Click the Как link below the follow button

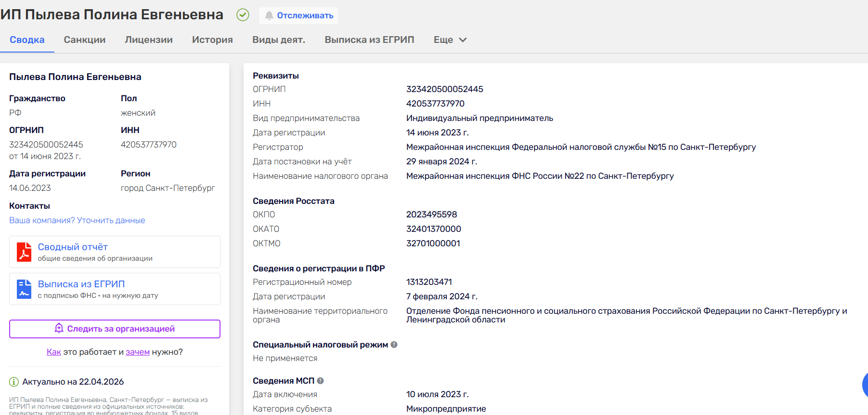(53, 352)
